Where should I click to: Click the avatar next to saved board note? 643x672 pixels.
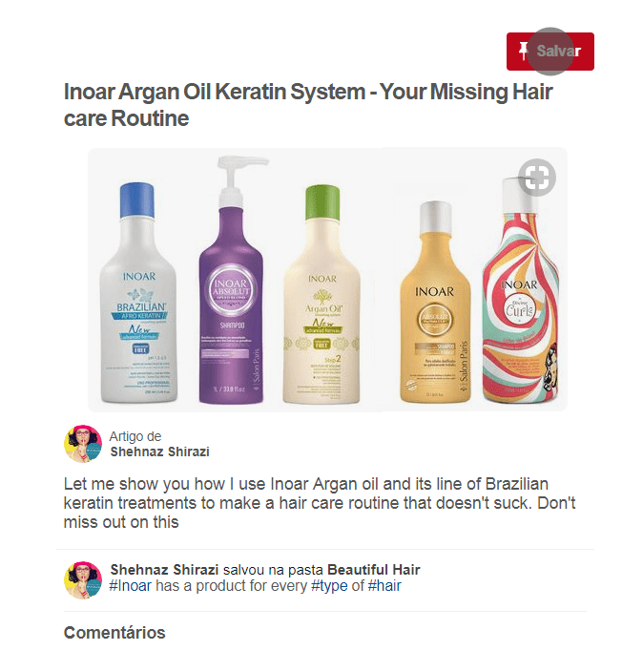pyautogui.click(x=83, y=579)
